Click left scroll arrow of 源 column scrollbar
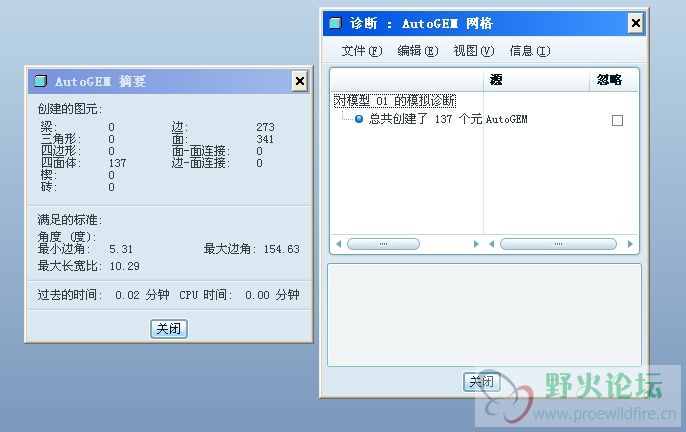The image size is (686, 432). click(491, 244)
